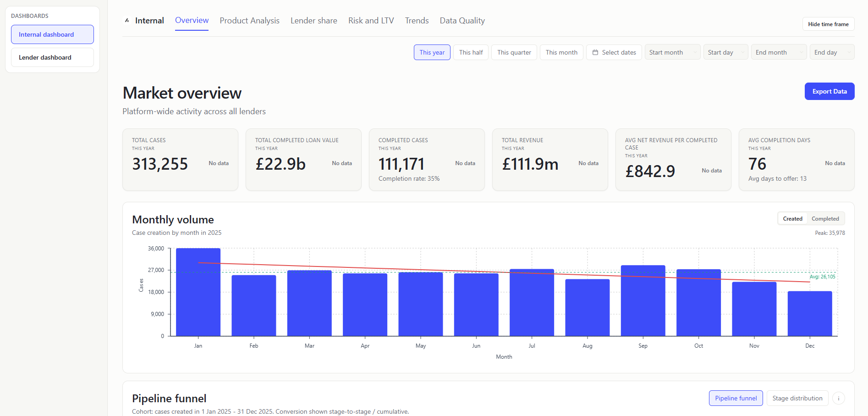868x416 pixels.
Task: Switch to the Lender dashboard
Action: (x=52, y=57)
